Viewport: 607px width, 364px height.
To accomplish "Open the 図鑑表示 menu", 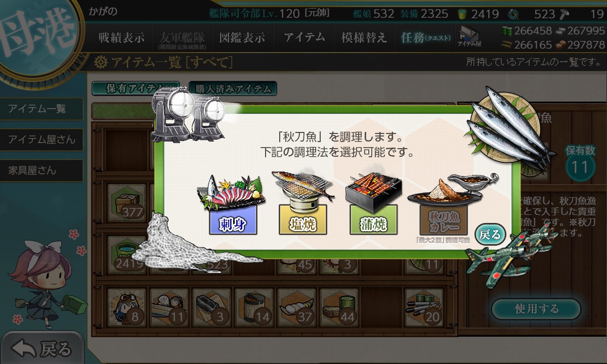I will [x=242, y=38].
